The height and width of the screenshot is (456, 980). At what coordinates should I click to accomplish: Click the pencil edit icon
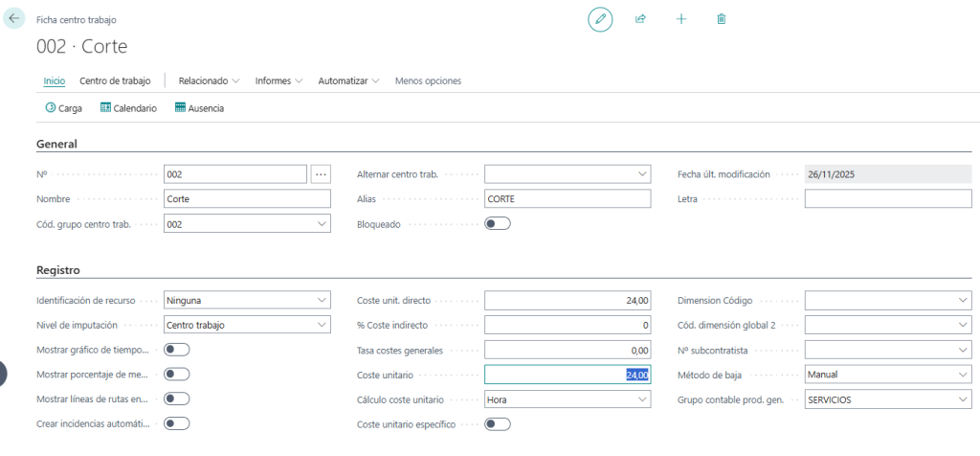[x=600, y=19]
